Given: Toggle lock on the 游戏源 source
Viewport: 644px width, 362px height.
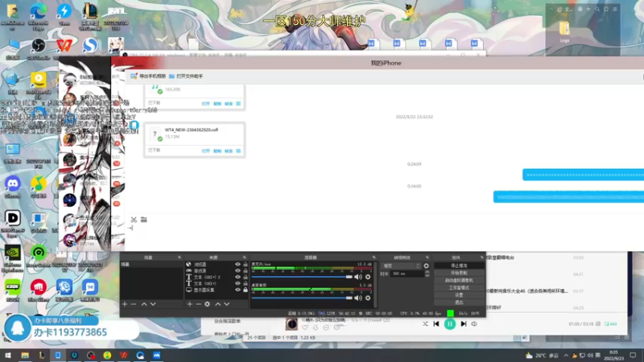Looking at the screenshot, I should click(246, 271).
